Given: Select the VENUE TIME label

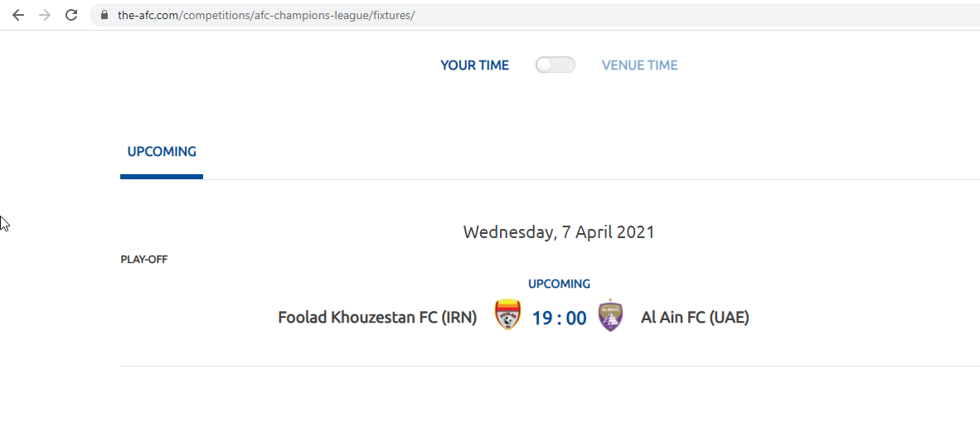Looking at the screenshot, I should pos(639,65).
